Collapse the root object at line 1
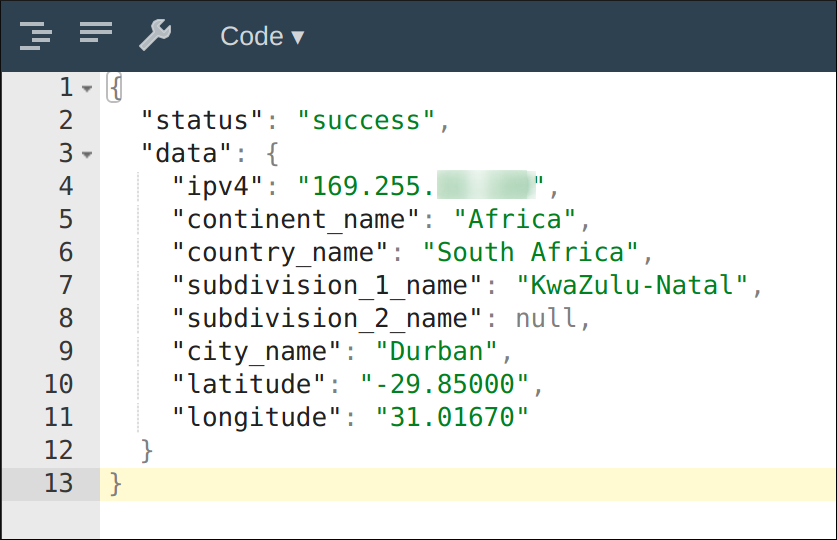 [x=86, y=88]
